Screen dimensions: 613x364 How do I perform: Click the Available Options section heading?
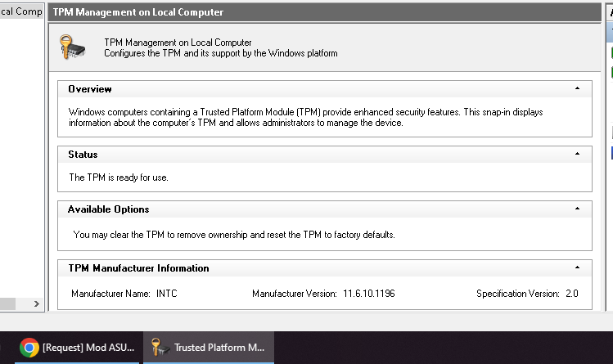click(x=108, y=209)
